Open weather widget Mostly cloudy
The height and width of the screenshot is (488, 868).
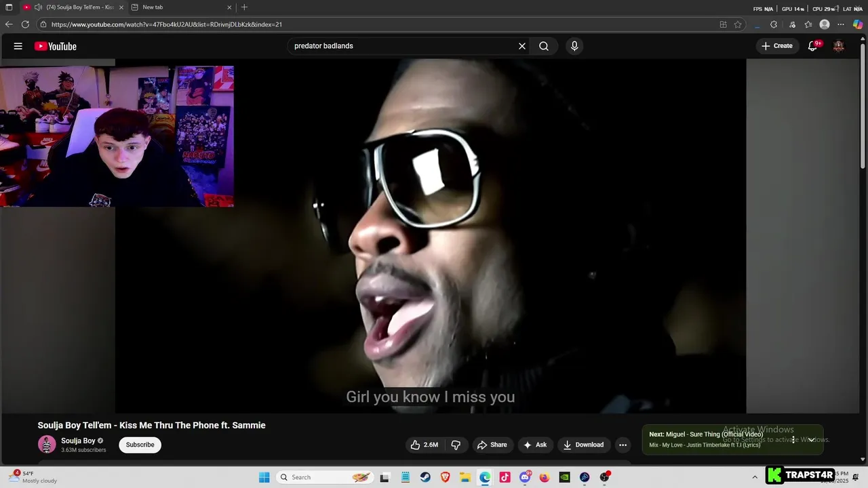[x=33, y=477]
